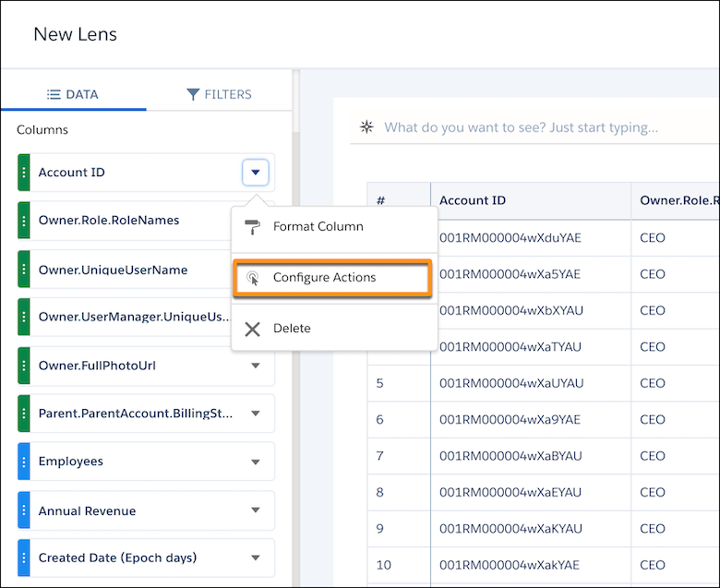This screenshot has height=588, width=720.
Task: Click row number 7
Action: [379, 456]
